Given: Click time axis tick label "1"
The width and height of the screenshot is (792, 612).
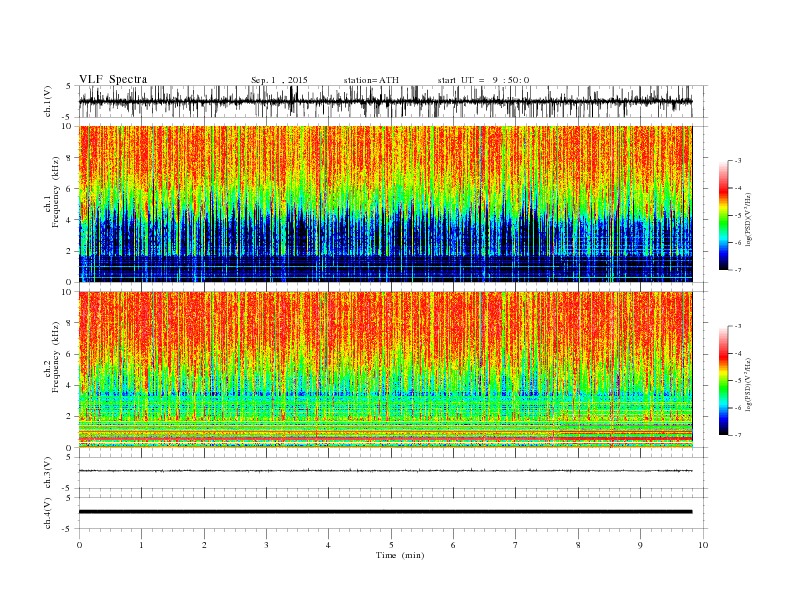Looking at the screenshot, I should (x=141, y=545).
